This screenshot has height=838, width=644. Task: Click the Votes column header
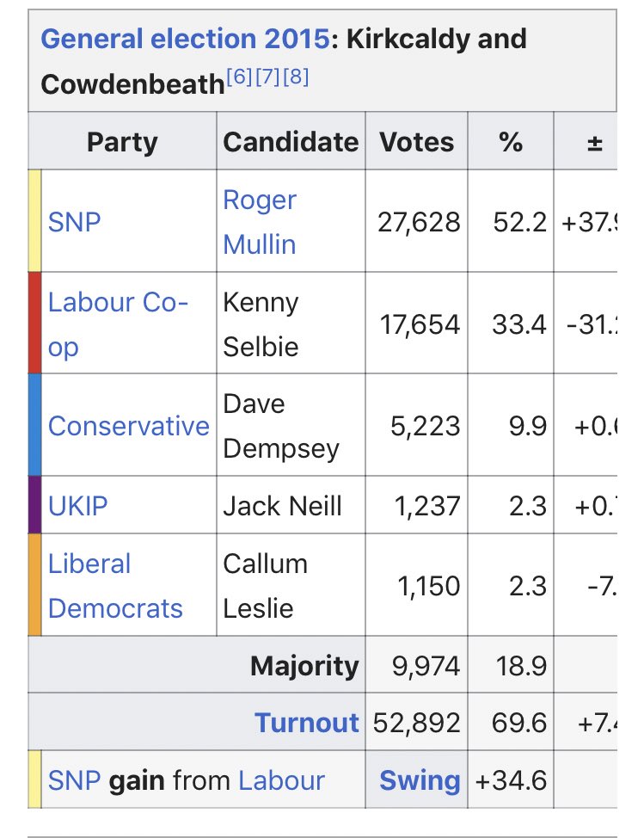[x=416, y=142]
